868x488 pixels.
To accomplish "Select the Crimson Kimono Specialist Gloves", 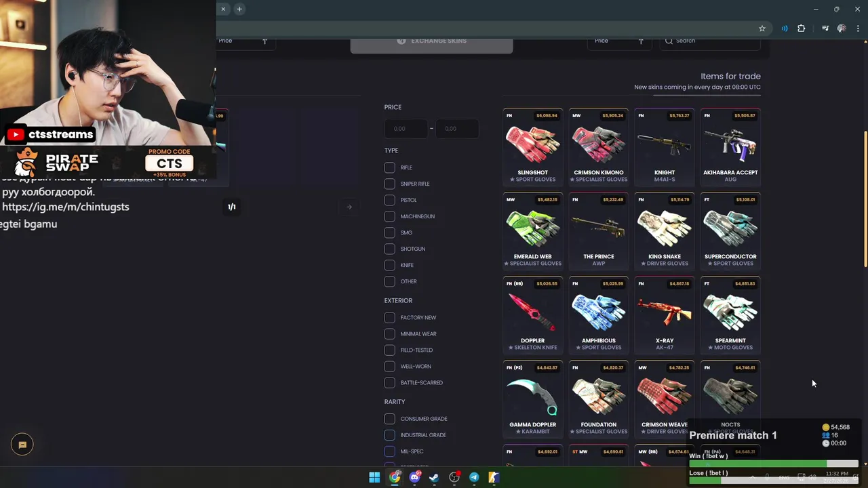I will (598, 147).
